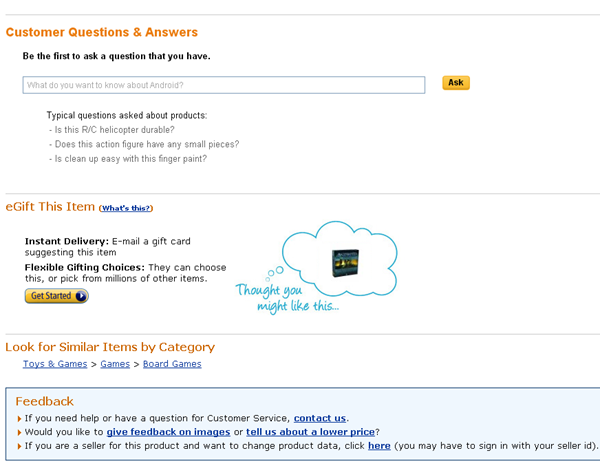The height and width of the screenshot is (466, 600).
Task: Click the orange bullet beside seller data line
Action: [x=19, y=446]
